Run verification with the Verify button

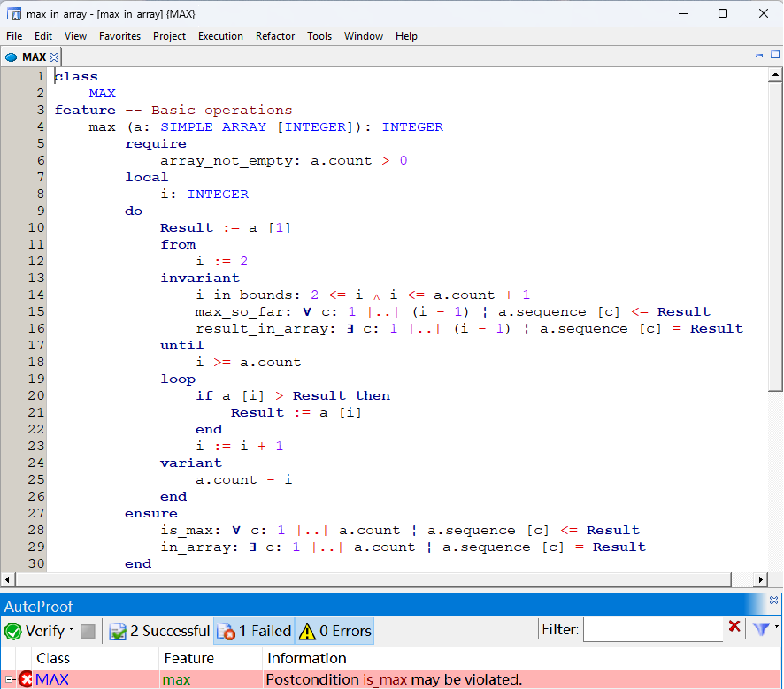click(34, 631)
